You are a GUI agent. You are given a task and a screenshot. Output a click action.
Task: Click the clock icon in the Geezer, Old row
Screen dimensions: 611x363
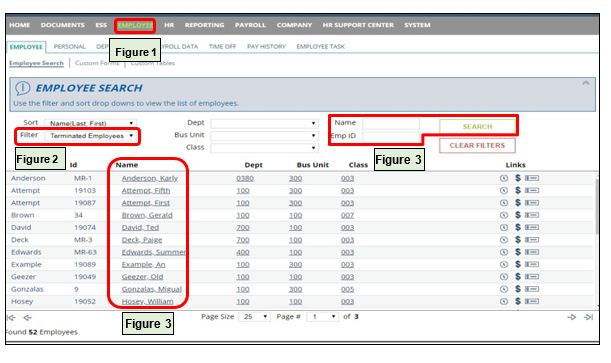[x=504, y=277]
